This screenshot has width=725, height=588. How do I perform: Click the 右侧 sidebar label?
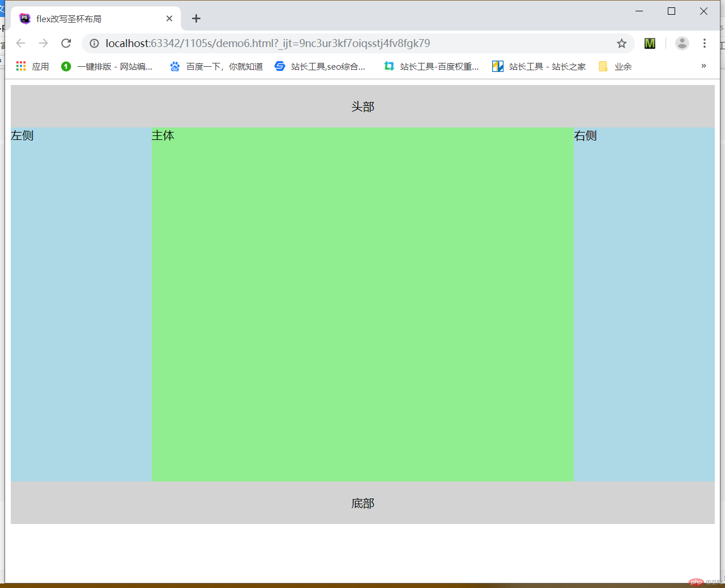585,135
